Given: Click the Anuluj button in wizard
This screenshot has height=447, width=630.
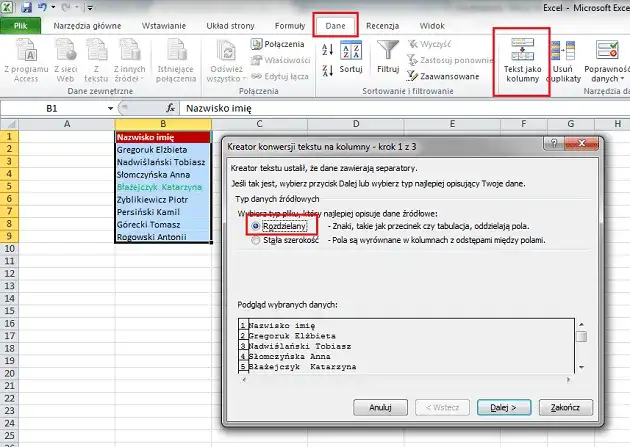Looking at the screenshot, I should 380,407.
